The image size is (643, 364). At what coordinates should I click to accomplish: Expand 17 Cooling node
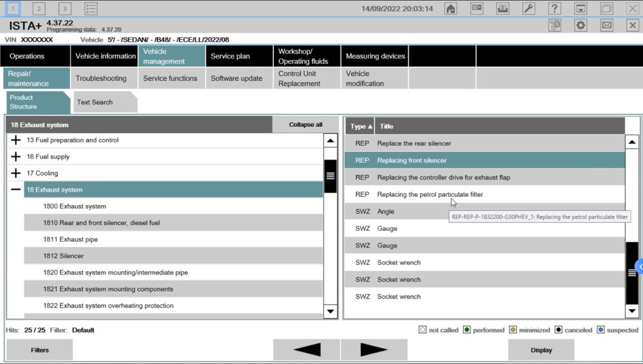(x=15, y=173)
